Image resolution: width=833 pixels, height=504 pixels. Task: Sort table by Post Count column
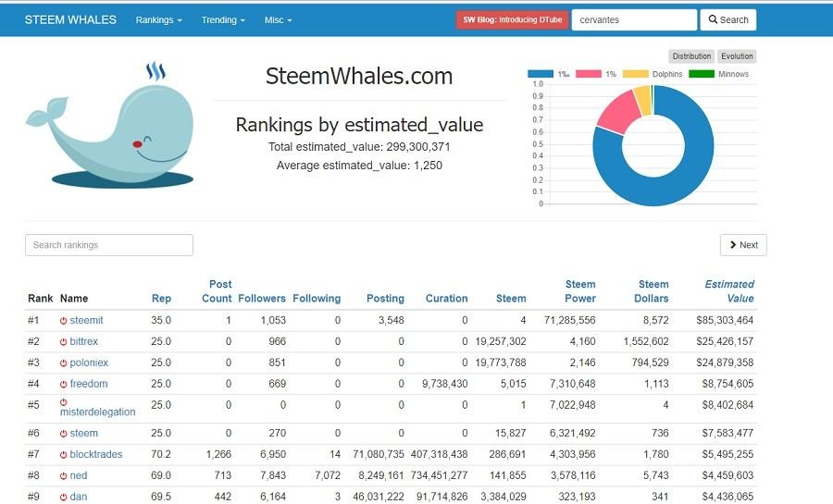pos(217,291)
